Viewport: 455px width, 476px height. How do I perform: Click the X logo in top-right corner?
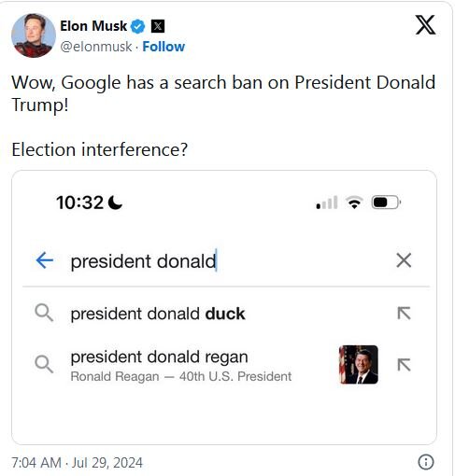coord(425,25)
